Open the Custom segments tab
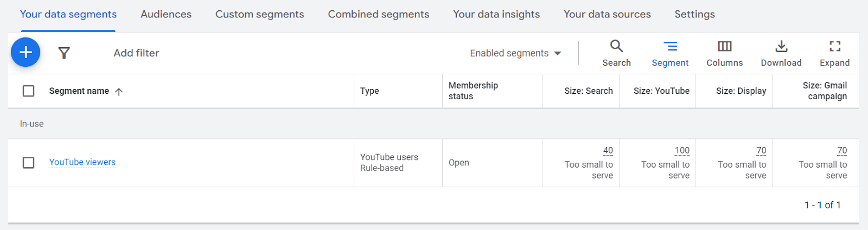 point(259,15)
